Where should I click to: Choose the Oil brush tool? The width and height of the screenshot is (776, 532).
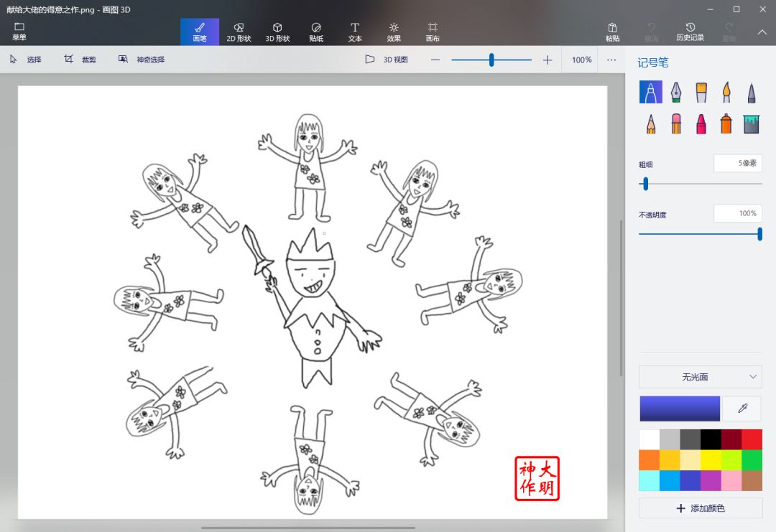[x=701, y=92]
